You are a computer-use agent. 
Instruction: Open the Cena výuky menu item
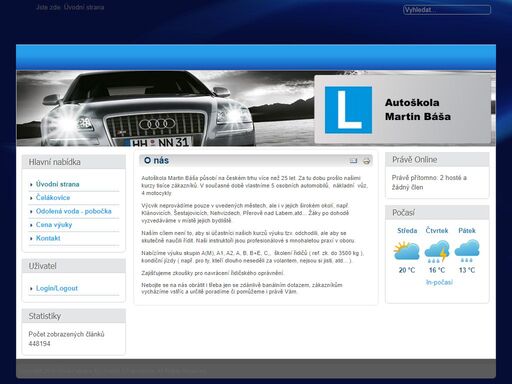54,225
